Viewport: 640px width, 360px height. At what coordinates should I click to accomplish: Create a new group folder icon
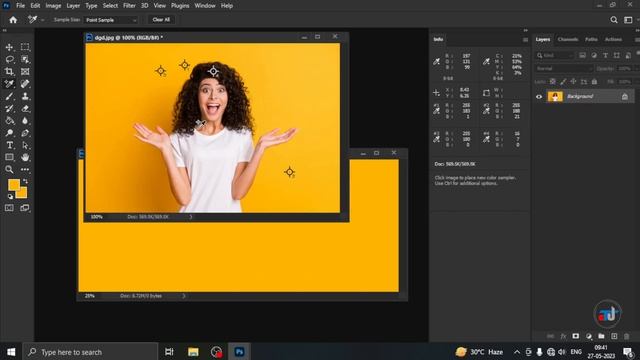point(601,336)
